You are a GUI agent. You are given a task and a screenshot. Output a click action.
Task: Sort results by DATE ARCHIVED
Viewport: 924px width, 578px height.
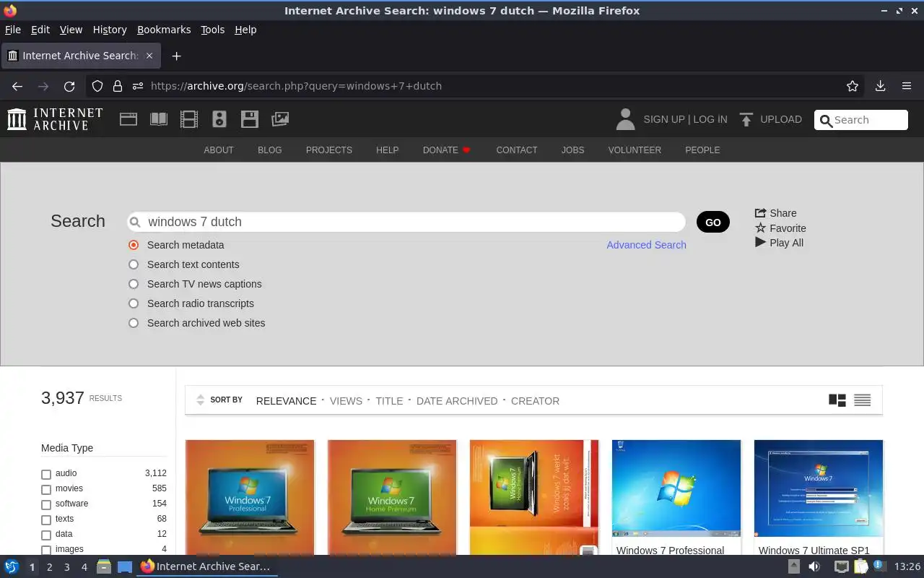pyautogui.click(x=457, y=401)
